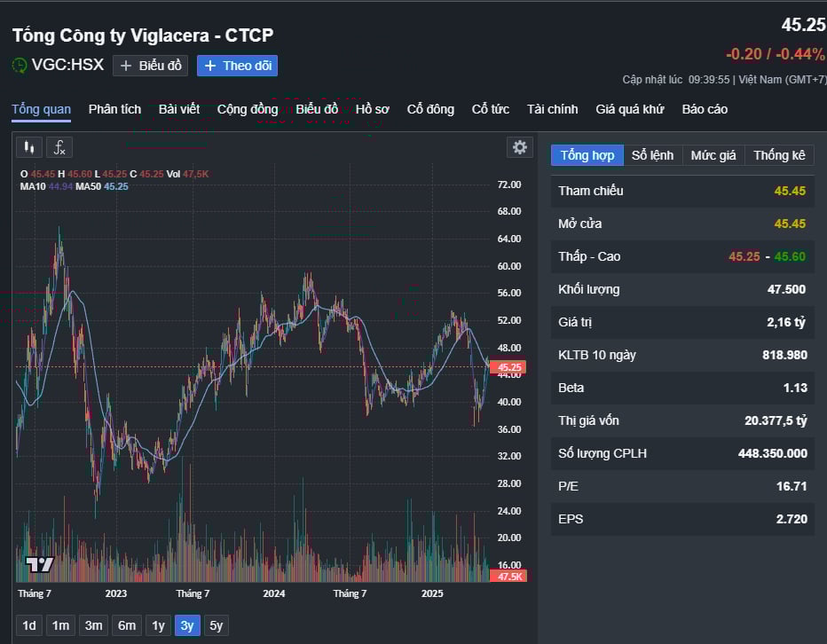Show the Thống kê panel tab

click(x=779, y=155)
